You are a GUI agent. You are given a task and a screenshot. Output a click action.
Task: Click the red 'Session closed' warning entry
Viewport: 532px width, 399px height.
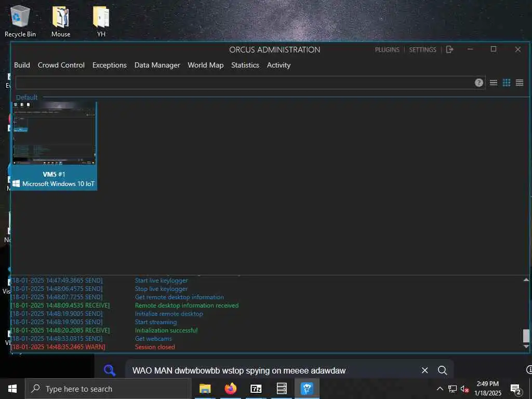click(x=155, y=347)
